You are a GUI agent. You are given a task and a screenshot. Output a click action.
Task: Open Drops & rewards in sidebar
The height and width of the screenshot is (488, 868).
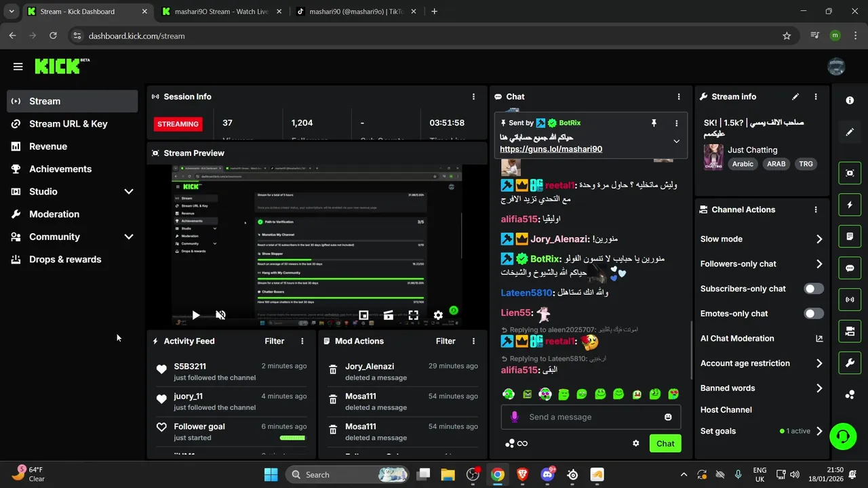pos(72,260)
